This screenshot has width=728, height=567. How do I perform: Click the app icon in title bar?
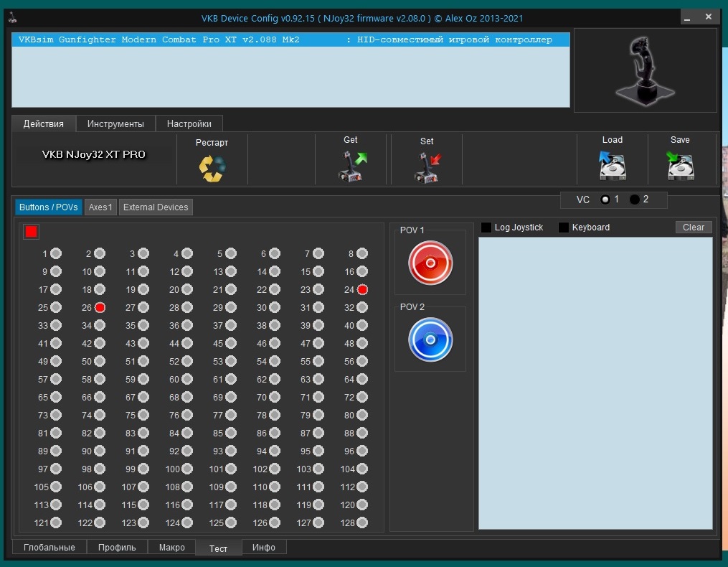13,18
